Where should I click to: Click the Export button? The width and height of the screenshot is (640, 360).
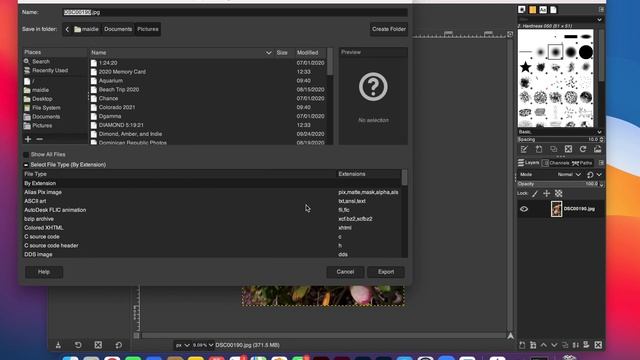pyautogui.click(x=386, y=272)
